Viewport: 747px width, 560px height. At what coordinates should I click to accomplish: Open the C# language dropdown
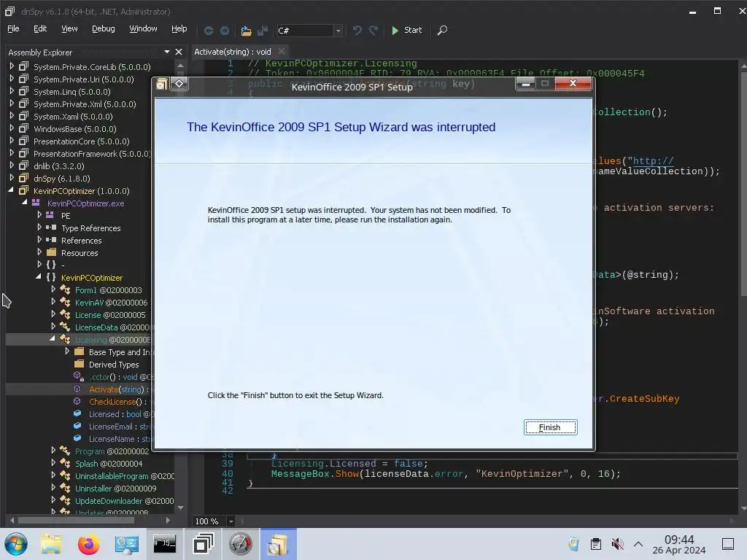tap(338, 31)
